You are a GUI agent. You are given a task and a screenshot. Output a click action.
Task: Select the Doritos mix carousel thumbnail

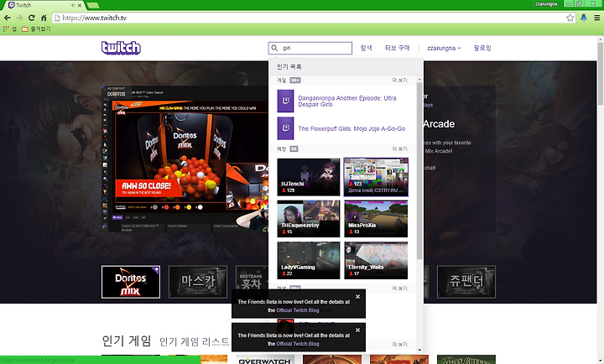coord(131,282)
